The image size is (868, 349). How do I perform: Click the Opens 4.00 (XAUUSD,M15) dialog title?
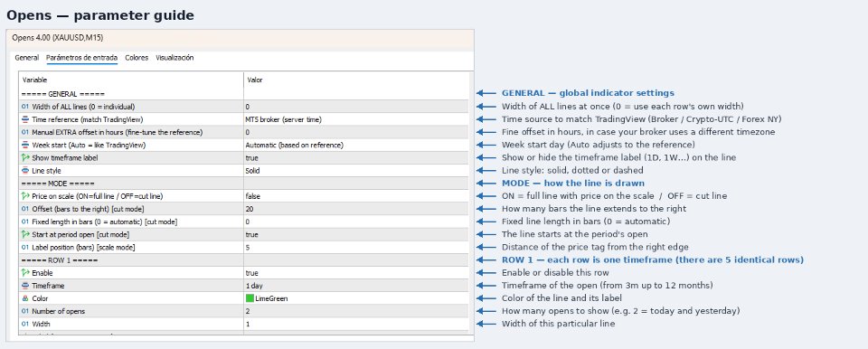click(58, 38)
